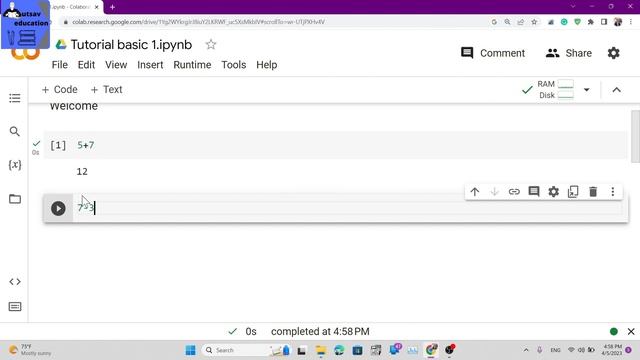
Task: Open the Tools menu
Action: [233, 65]
